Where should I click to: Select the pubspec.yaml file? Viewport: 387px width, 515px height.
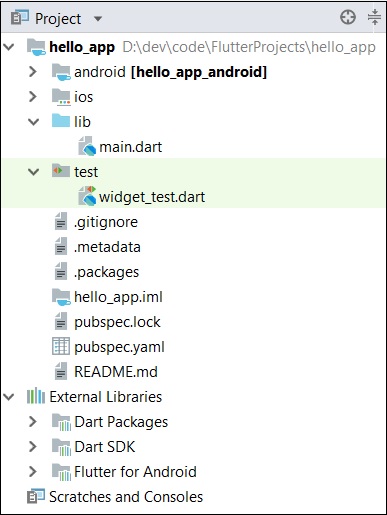point(119,347)
